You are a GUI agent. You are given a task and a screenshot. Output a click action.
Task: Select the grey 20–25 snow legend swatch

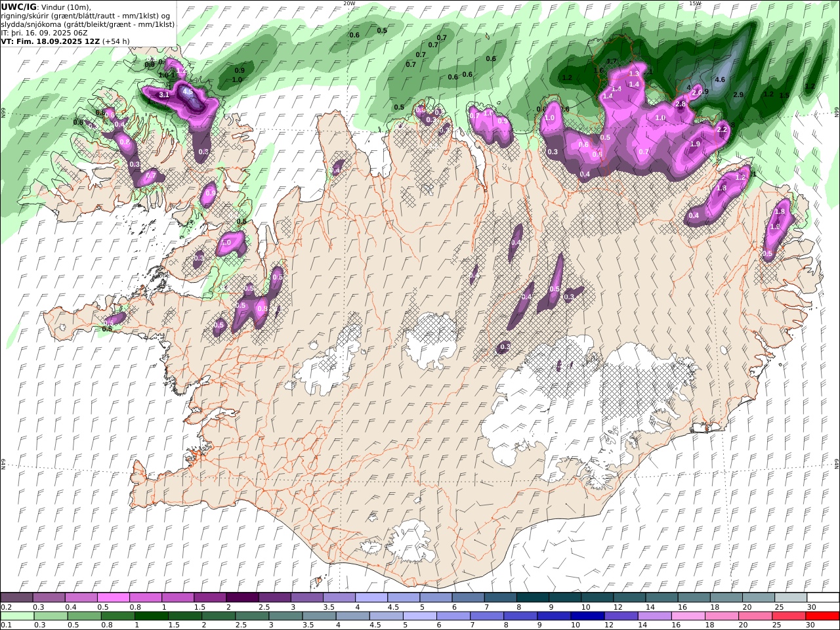point(758,597)
